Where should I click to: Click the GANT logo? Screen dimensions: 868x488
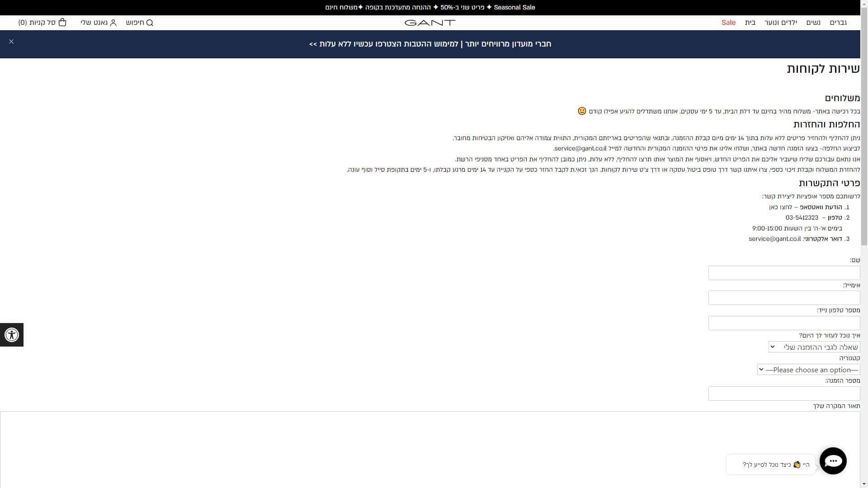pyautogui.click(x=429, y=23)
